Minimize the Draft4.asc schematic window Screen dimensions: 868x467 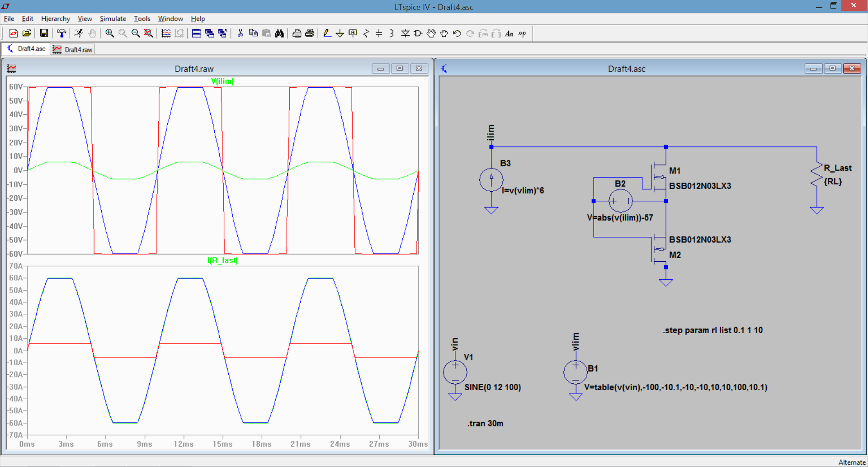813,68
